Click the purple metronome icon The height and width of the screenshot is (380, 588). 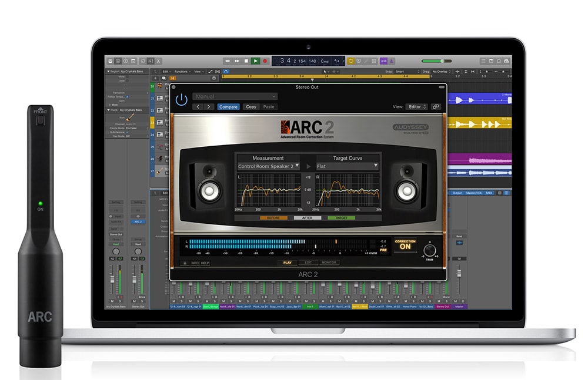[x=391, y=60]
